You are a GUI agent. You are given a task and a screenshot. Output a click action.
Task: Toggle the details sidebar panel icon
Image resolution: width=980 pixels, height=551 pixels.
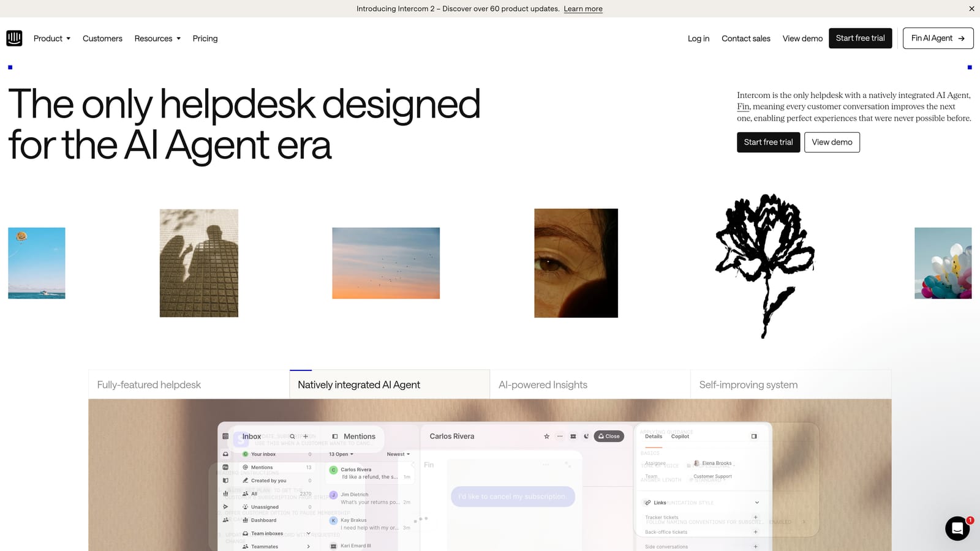pos(754,437)
